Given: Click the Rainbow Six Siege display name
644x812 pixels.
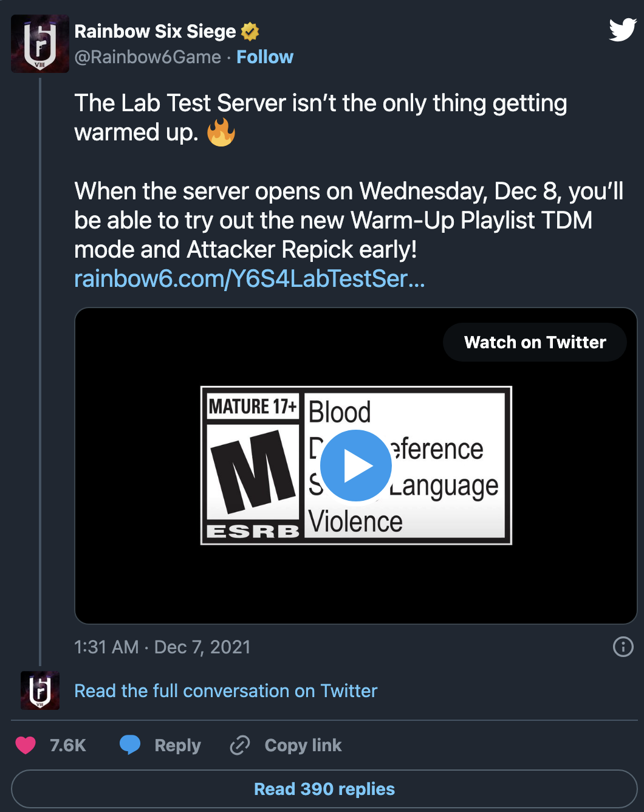Looking at the screenshot, I should (x=155, y=31).
